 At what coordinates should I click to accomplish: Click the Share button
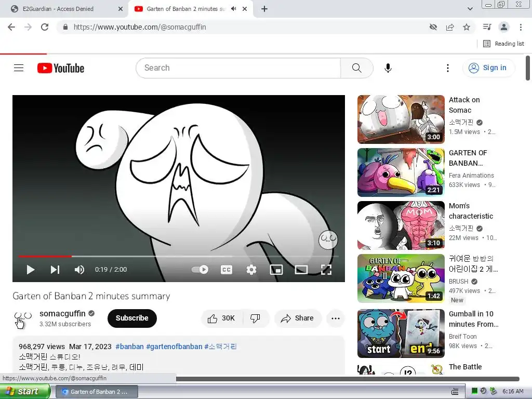point(298,318)
